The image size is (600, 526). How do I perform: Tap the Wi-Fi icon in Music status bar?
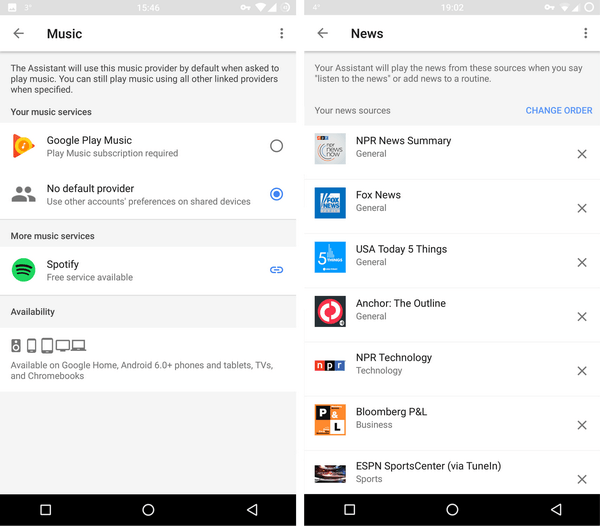[261, 8]
